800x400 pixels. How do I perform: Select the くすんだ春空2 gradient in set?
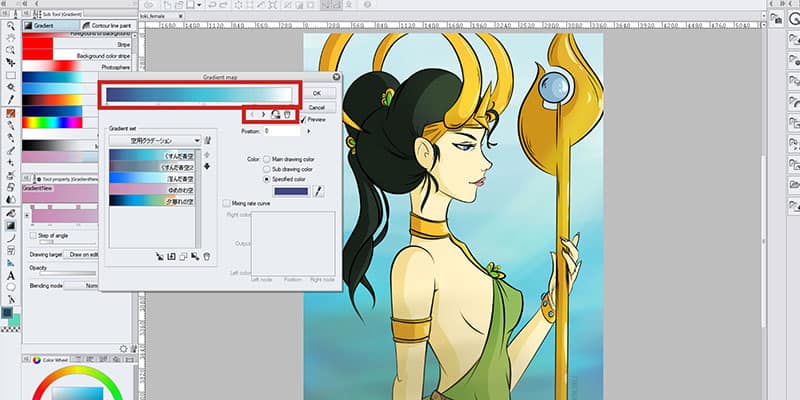(152, 166)
